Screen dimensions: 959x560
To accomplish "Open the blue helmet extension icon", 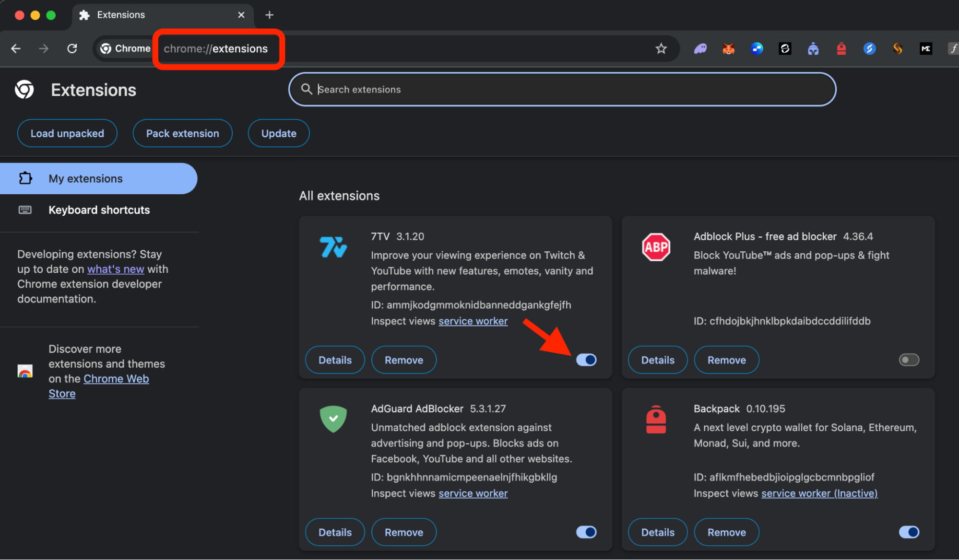I will tap(813, 48).
